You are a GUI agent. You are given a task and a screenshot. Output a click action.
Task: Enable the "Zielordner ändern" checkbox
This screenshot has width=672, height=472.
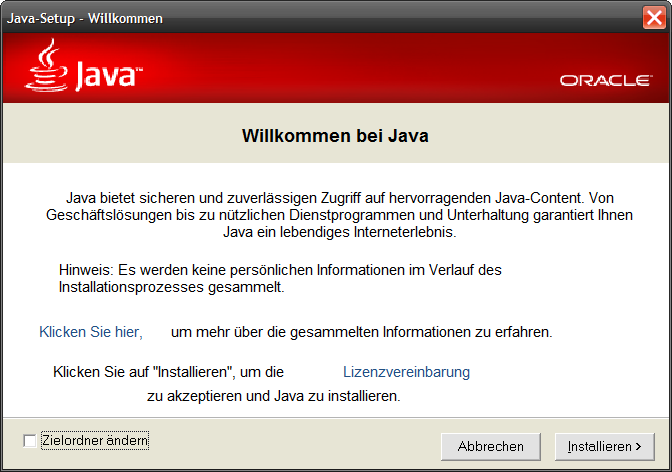click(x=30, y=441)
